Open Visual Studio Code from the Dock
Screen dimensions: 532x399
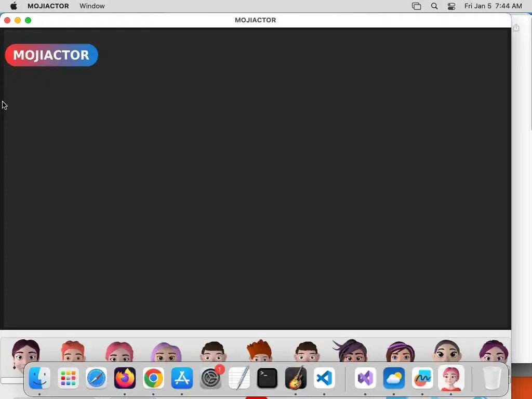(324, 378)
